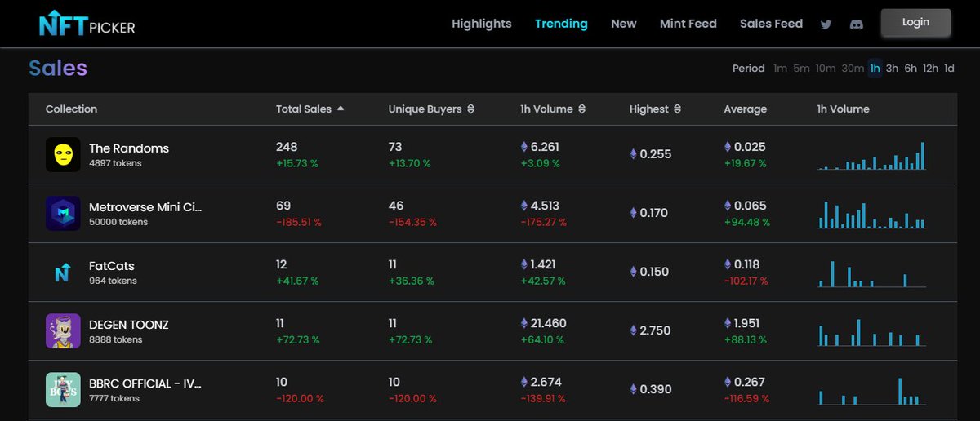Open the Sales Feed page
980x421 pixels.
(771, 24)
